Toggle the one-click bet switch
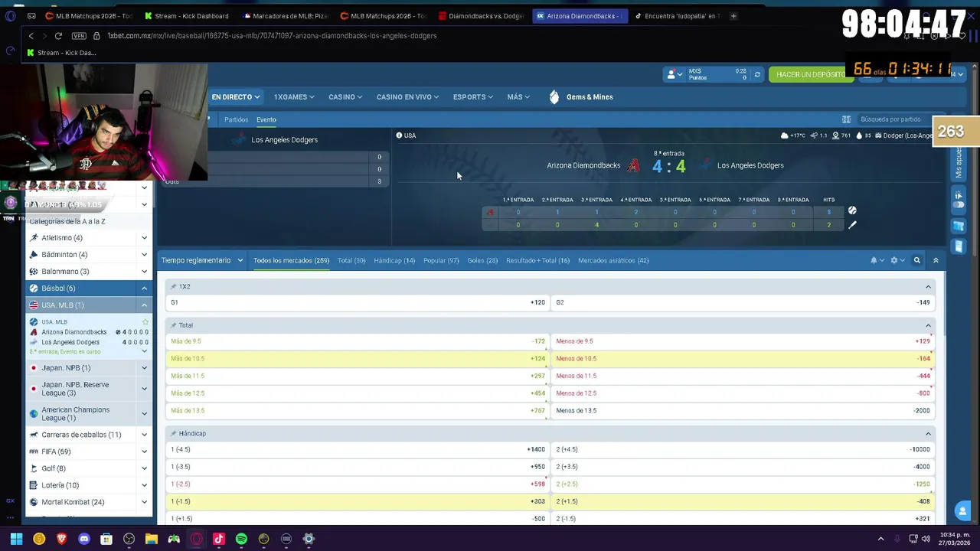Viewport: 980px width, 551px height. (959, 204)
